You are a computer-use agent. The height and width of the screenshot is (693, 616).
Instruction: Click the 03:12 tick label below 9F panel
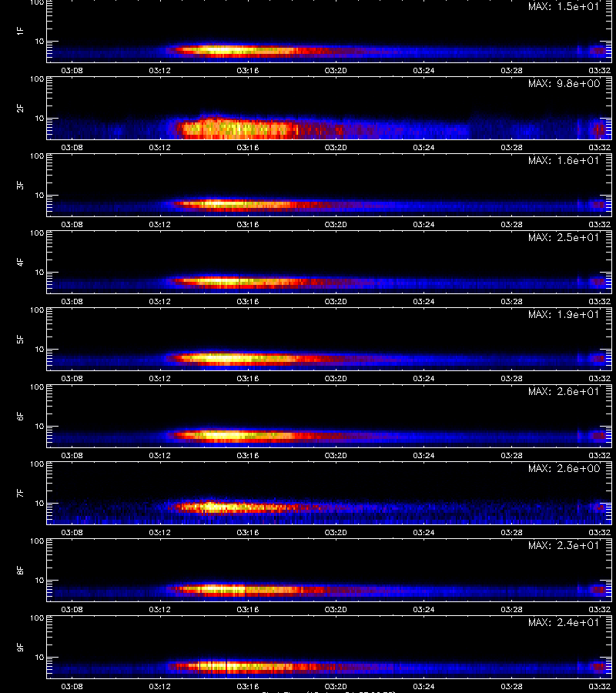160,686
